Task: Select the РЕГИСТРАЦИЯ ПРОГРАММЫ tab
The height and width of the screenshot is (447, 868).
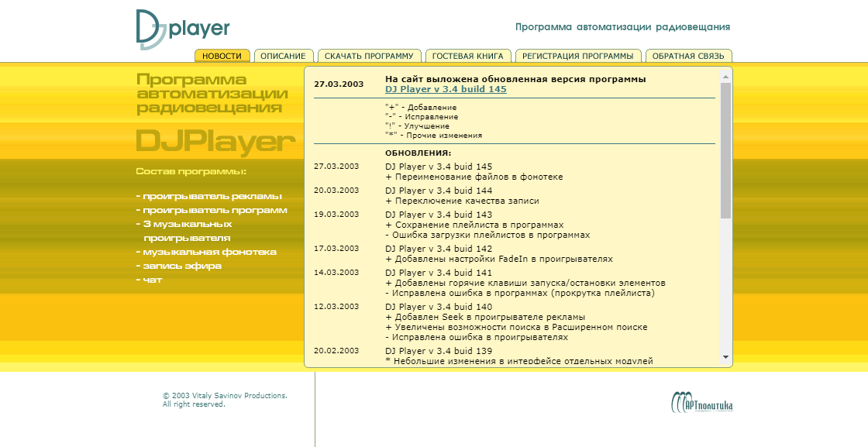Action: 578,56
